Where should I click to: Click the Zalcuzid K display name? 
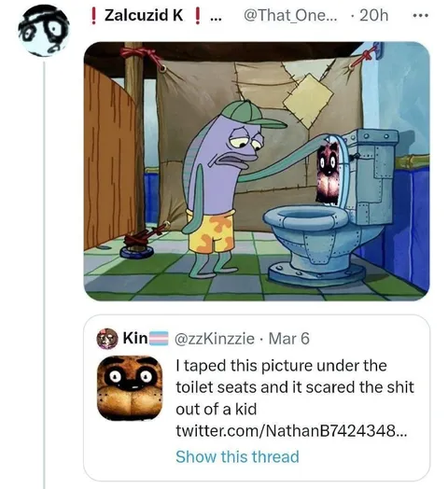[144, 15]
